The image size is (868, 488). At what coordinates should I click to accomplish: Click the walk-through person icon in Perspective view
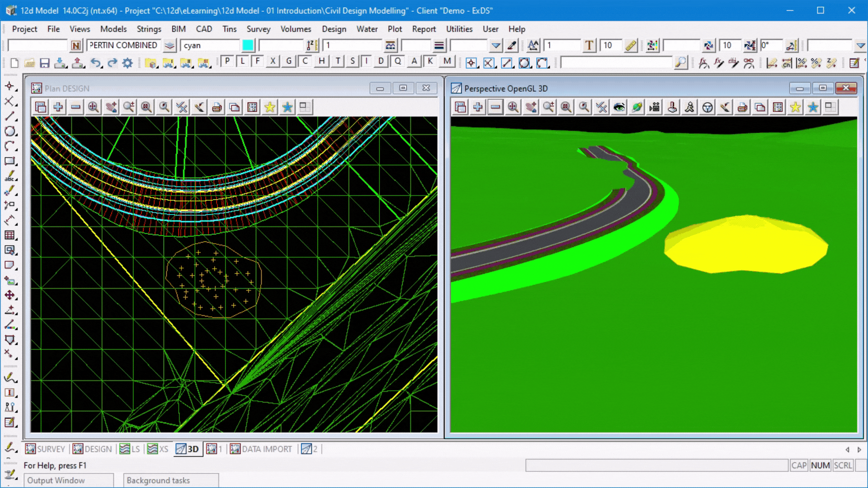click(x=689, y=107)
